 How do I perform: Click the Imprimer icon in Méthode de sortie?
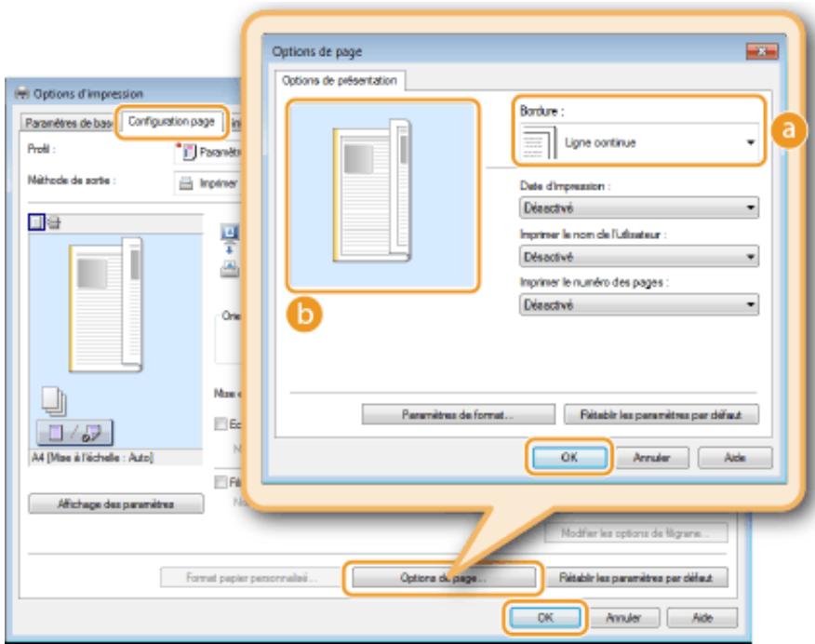[186, 183]
